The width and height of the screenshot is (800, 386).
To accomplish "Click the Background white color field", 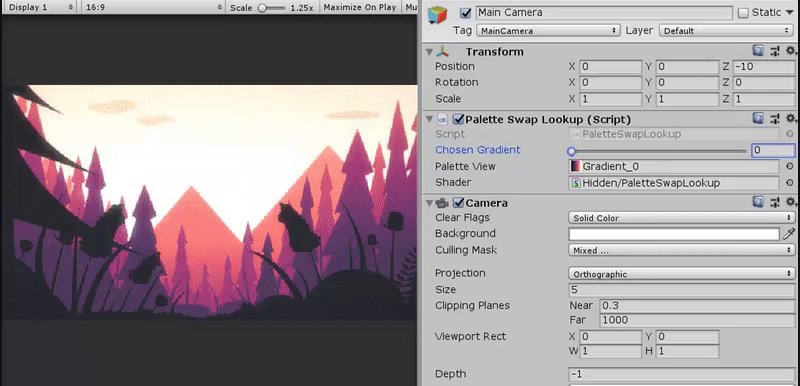I will (x=674, y=234).
